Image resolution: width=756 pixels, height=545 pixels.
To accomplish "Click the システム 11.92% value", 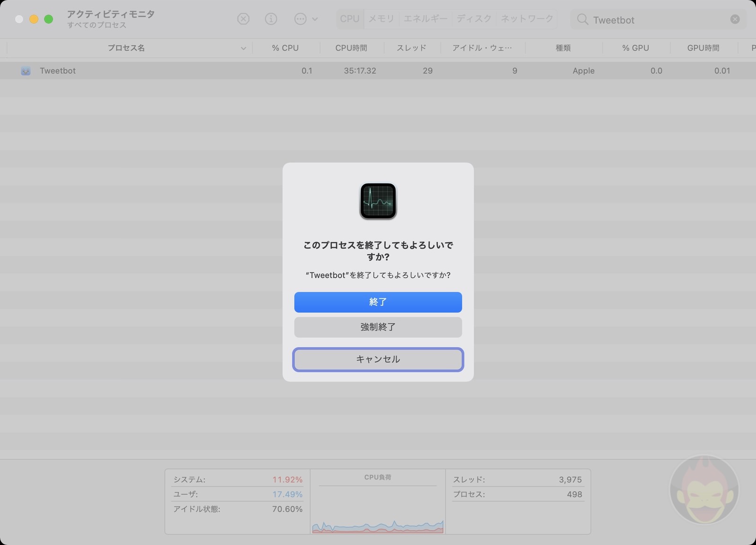I will [x=287, y=479].
